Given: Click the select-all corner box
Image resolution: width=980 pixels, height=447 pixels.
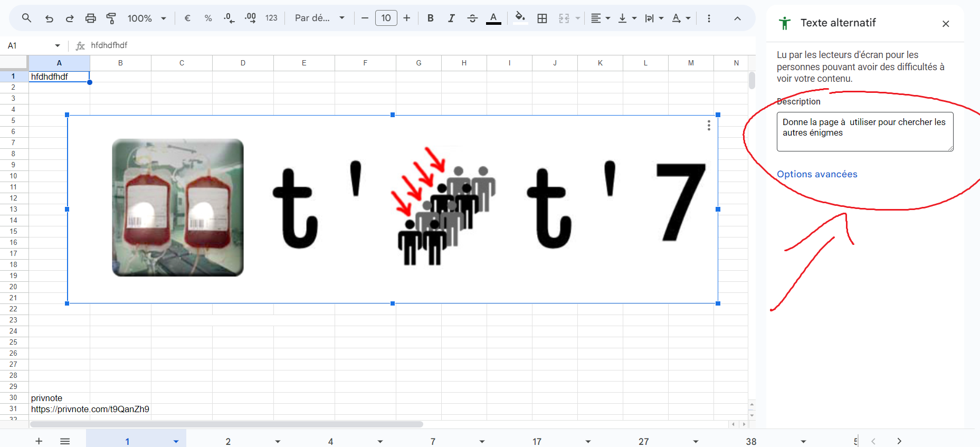Looking at the screenshot, I should tap(14, 63).
